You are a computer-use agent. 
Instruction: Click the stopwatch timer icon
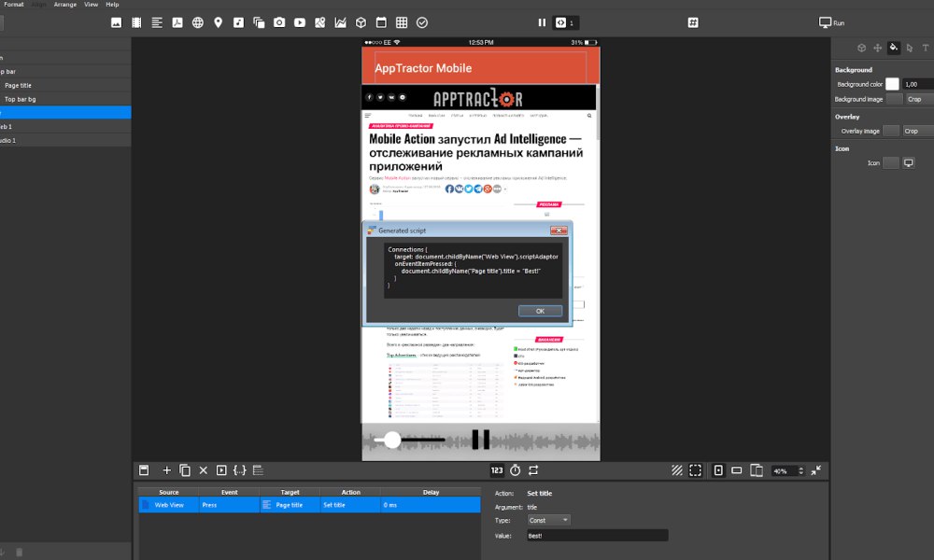516,470
